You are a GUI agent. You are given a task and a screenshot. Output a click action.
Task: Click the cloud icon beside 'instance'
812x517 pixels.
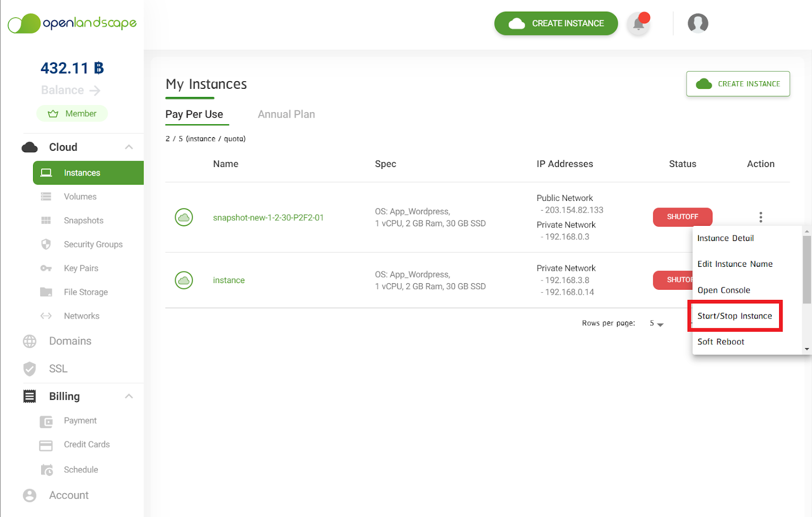184,280
